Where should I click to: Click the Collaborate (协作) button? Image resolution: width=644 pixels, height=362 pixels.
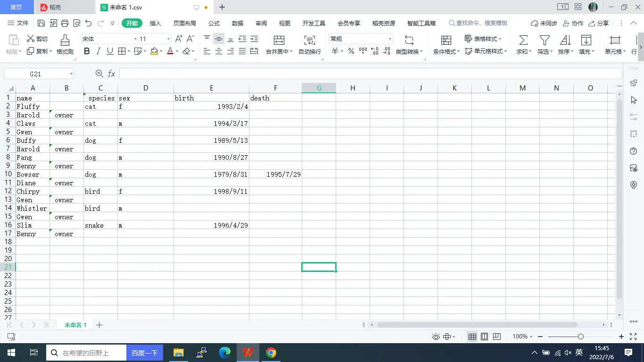coord(573,23)
